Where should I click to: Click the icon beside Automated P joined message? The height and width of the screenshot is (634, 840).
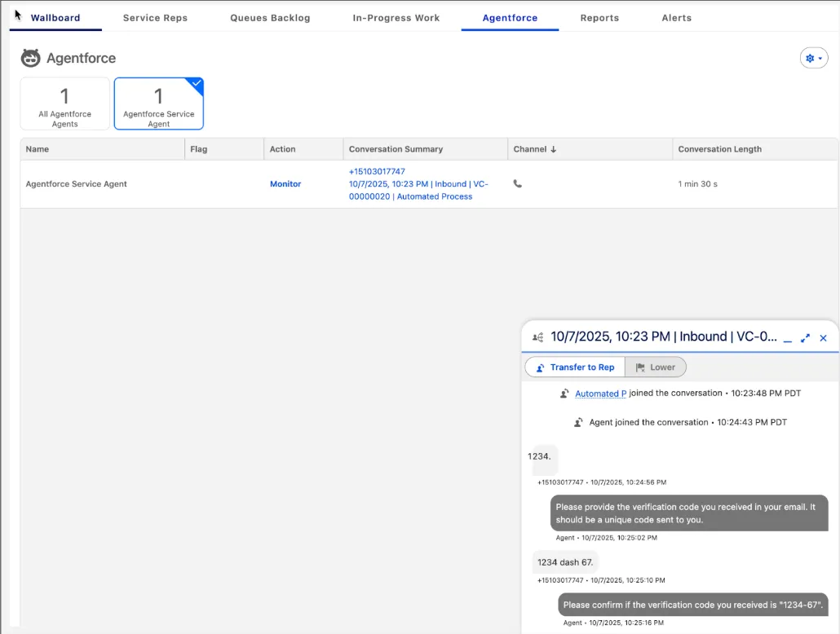coord(564,394)
